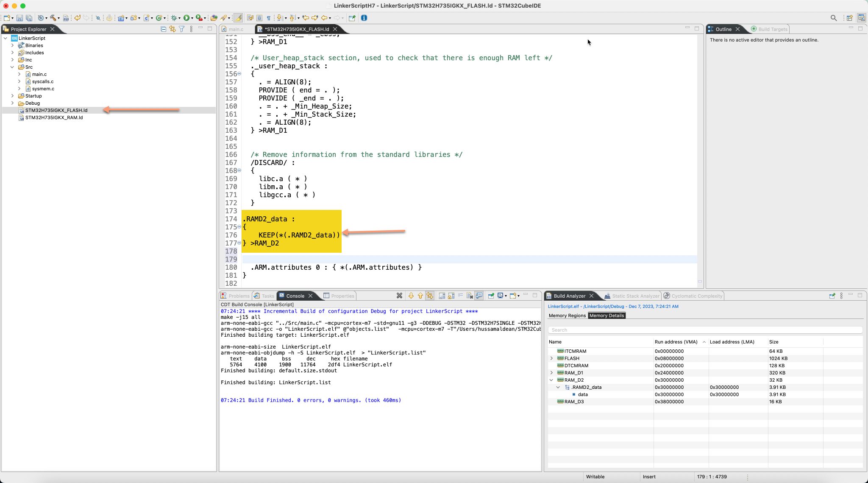Screen dimensions: 868x483
Task: Click the blue info button in the toolbar
Action: pyautogui.click(x=364, y=18)
